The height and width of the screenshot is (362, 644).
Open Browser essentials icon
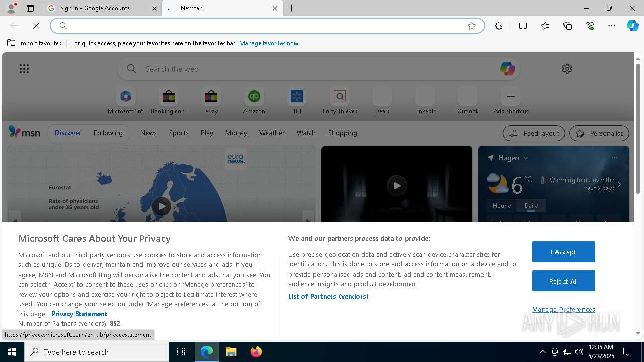590,26
